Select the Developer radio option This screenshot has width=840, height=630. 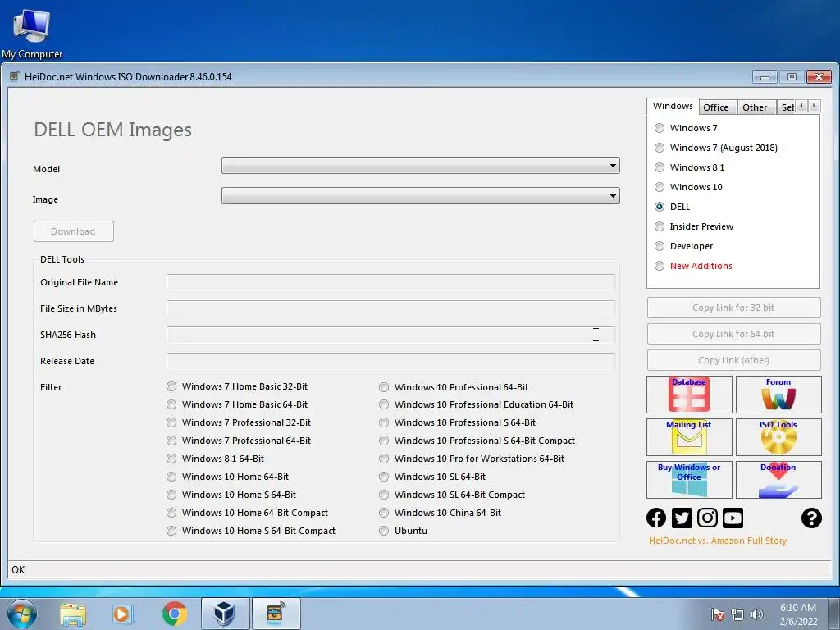click(684, 246)
